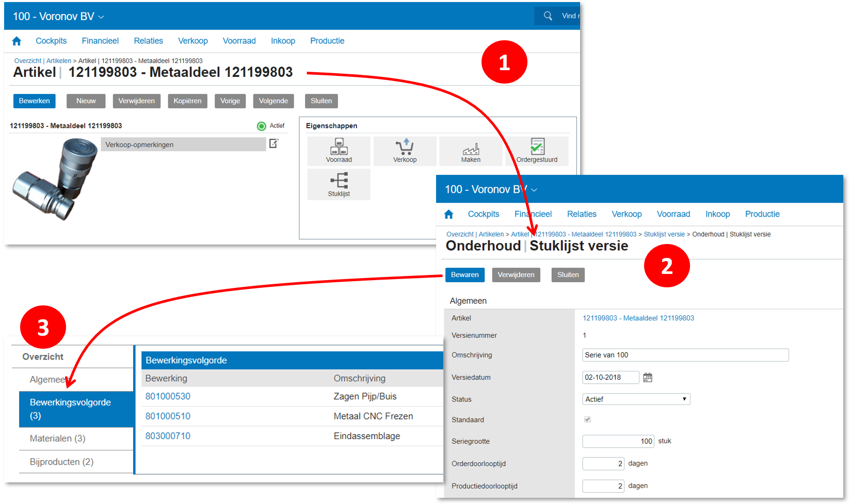Open the Financieel menu in Artikel window

point(100,41)
